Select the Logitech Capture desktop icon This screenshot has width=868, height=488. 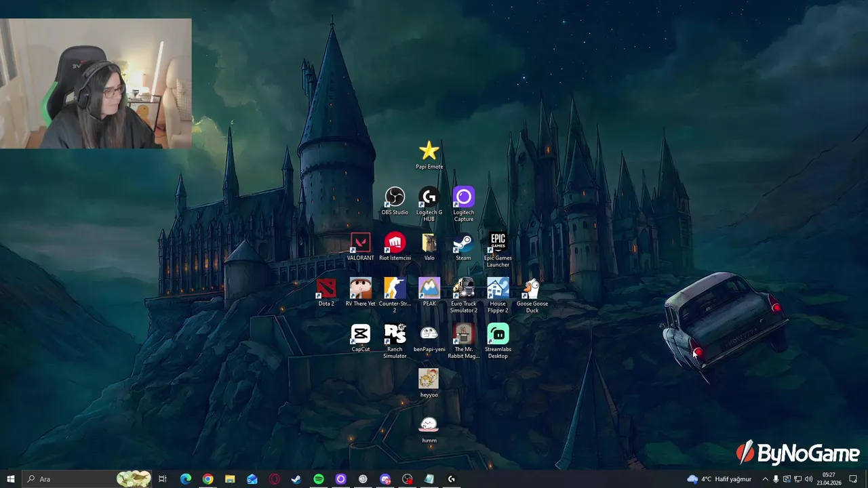(x=464, y=204)
